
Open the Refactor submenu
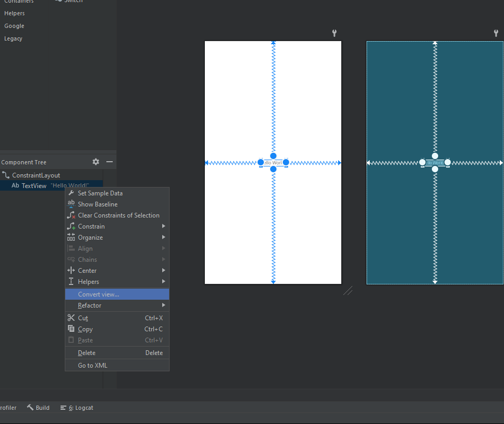coord(90,305)
